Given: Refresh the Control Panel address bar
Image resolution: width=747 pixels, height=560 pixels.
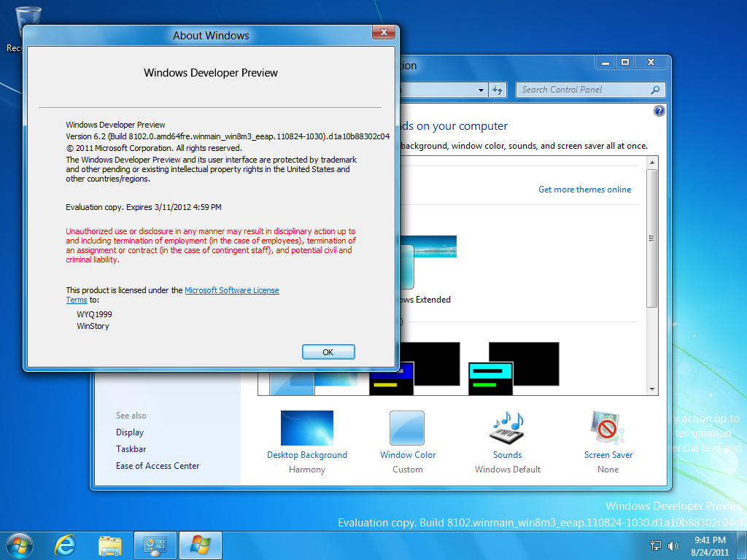Looking at the screenshot, I should point(498,90).
